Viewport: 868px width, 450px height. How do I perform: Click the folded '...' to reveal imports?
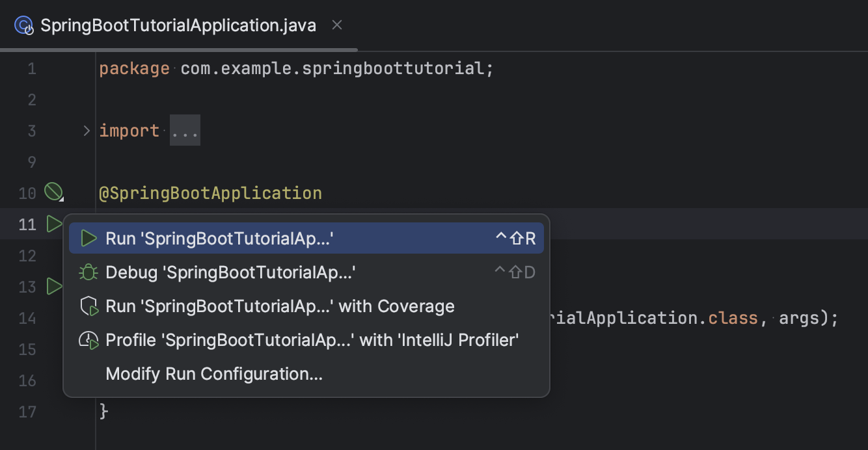[185, 130]
